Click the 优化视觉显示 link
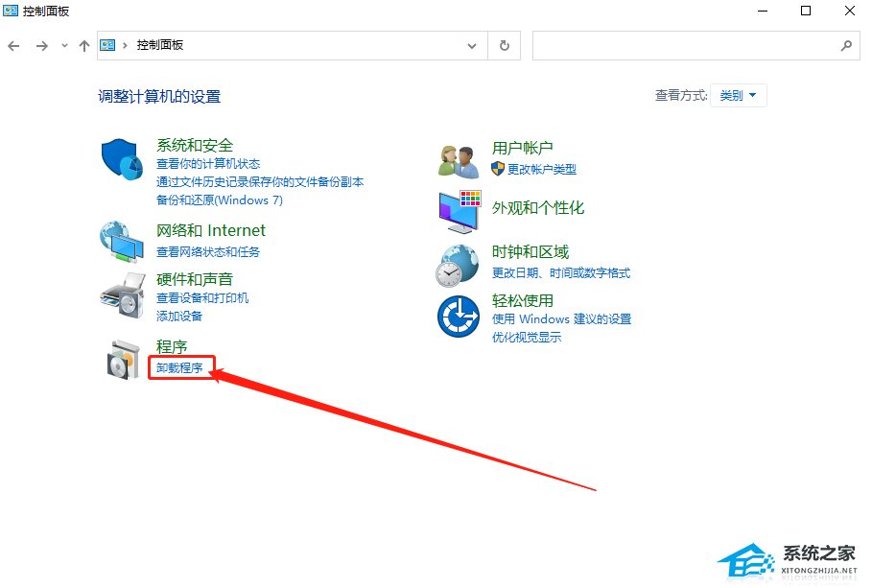872x588 pixels. [527, 337]
